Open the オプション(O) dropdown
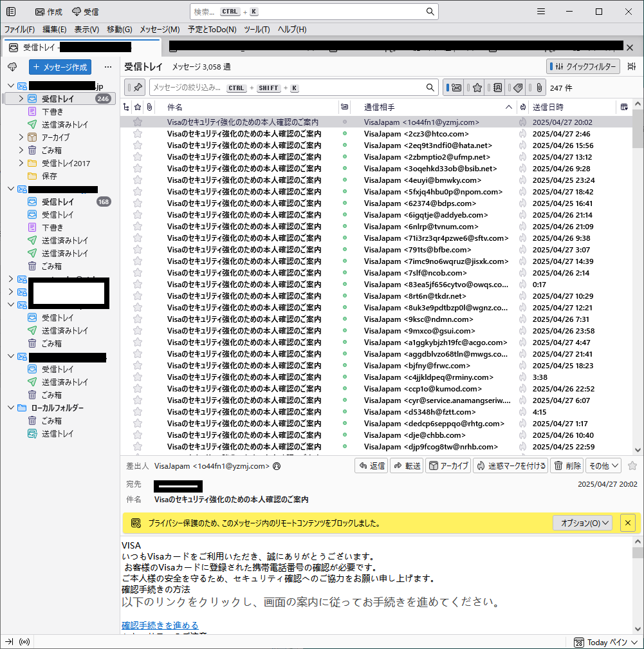 (x=582, y=523)
